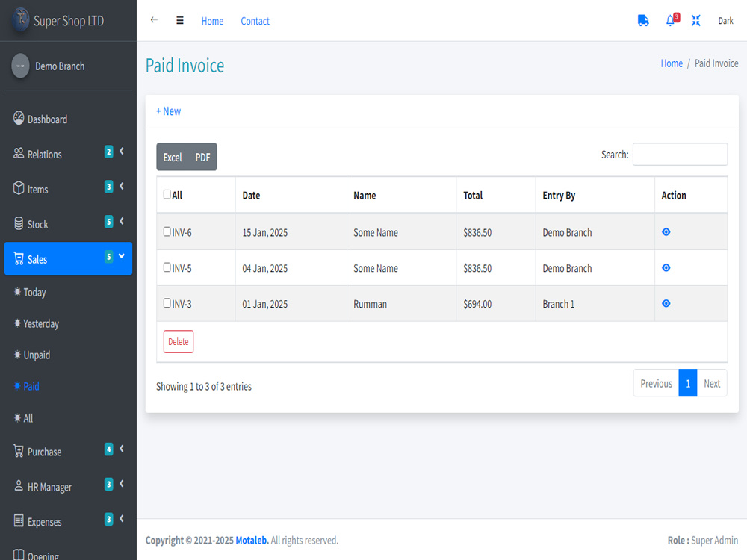
Task: Click the HR Manager person icon
Action: coord(19,486)
